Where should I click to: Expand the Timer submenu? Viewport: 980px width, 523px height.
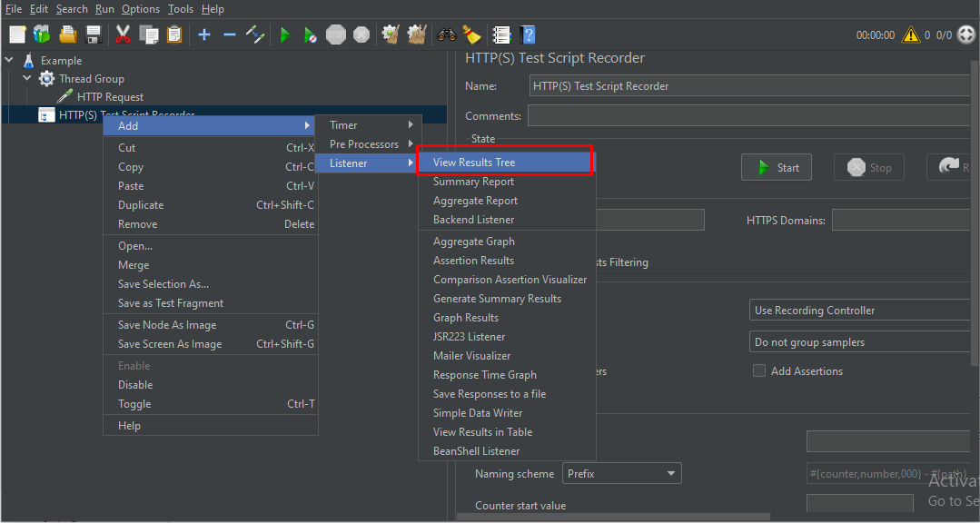(369, 125)
